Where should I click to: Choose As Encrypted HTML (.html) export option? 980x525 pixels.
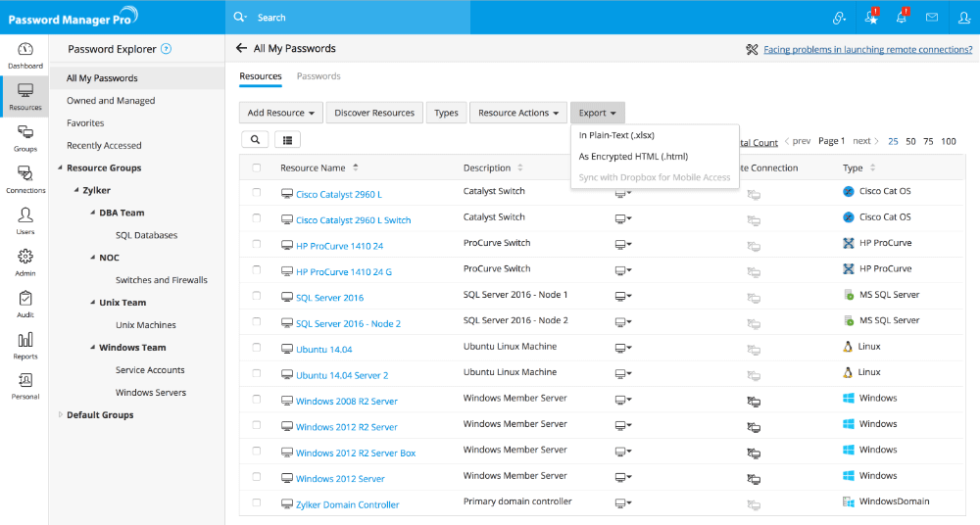point(633,157)
